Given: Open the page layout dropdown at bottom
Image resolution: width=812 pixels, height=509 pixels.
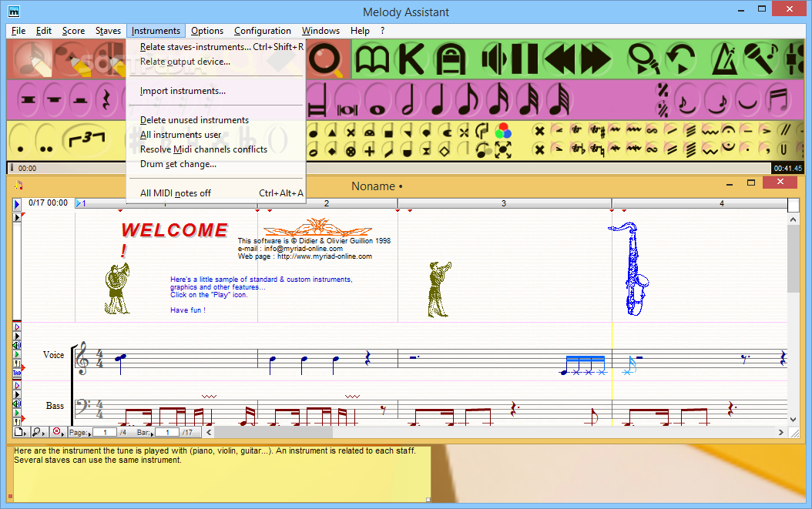Looking at the screenshot, I should 20,432.
